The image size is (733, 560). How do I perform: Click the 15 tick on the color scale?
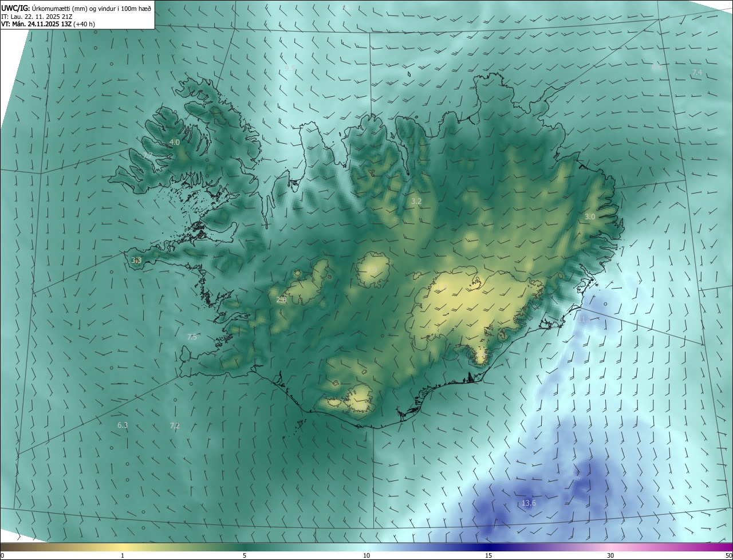pos(488,555)
